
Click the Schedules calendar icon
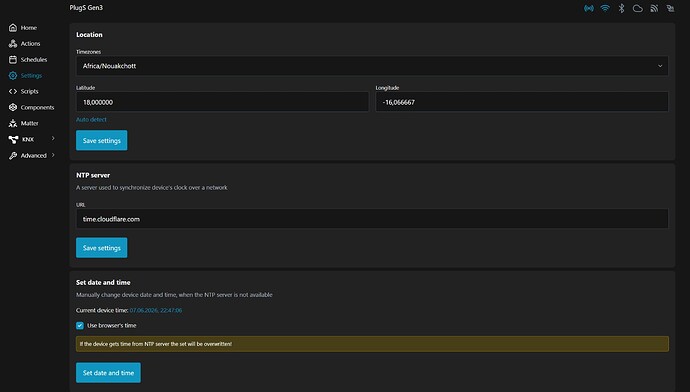[x=13, y=59]
